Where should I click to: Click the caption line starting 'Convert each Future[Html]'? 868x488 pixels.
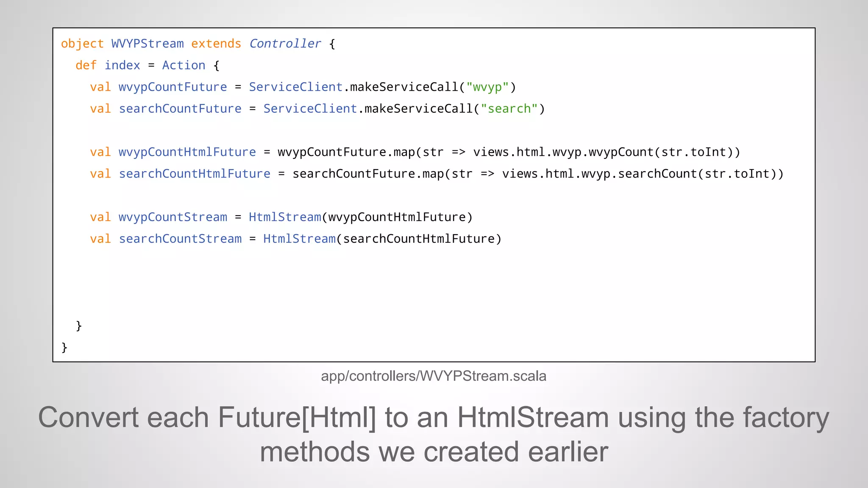tap(434, 418)
